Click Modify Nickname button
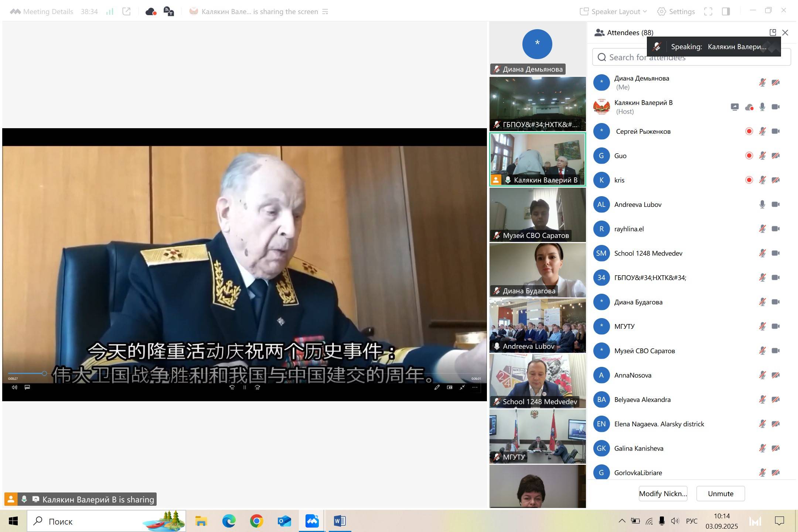The image size is (798, 532). coord(663,494)
